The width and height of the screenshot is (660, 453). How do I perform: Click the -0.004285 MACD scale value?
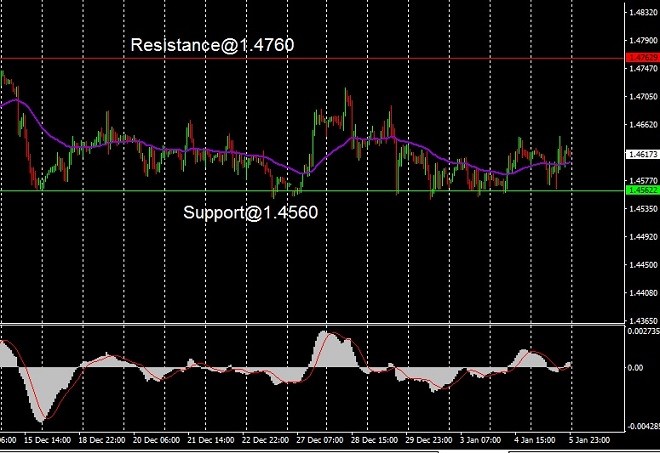tap(644, 426)
